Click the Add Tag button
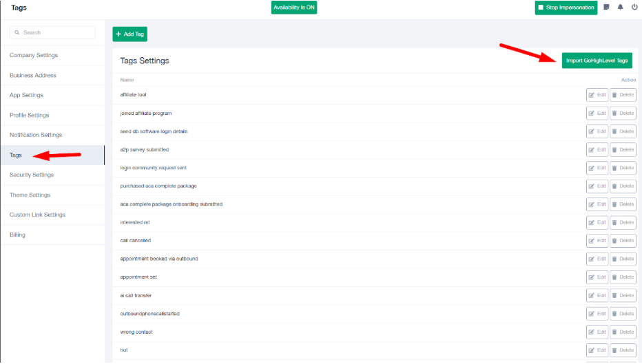Viewport: 642px width, 364px height. [130, 34]
